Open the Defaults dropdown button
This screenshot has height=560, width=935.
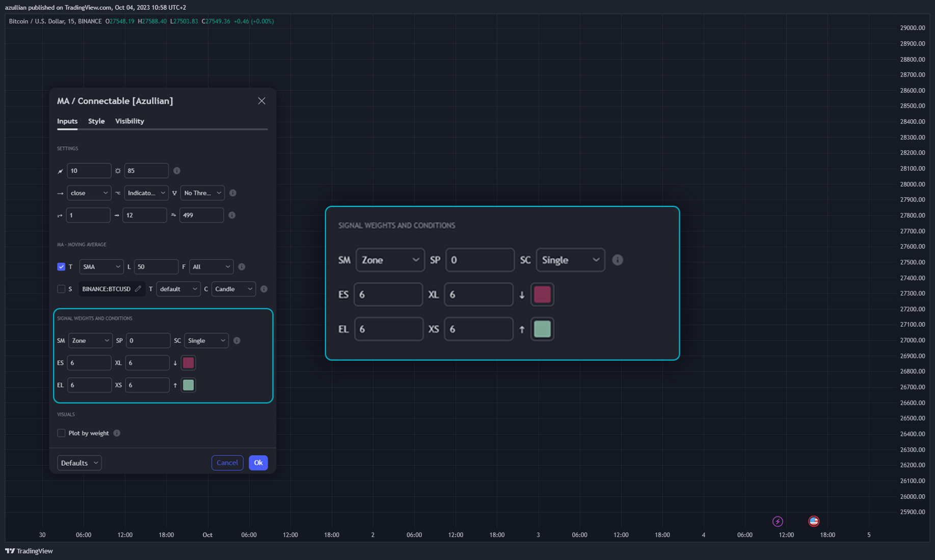pos(79,463)
